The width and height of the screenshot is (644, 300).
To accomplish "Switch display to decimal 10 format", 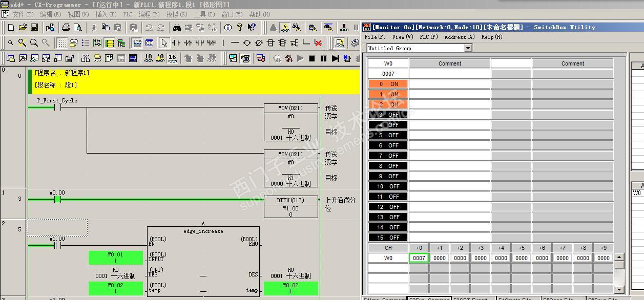I will coord(149,58).
